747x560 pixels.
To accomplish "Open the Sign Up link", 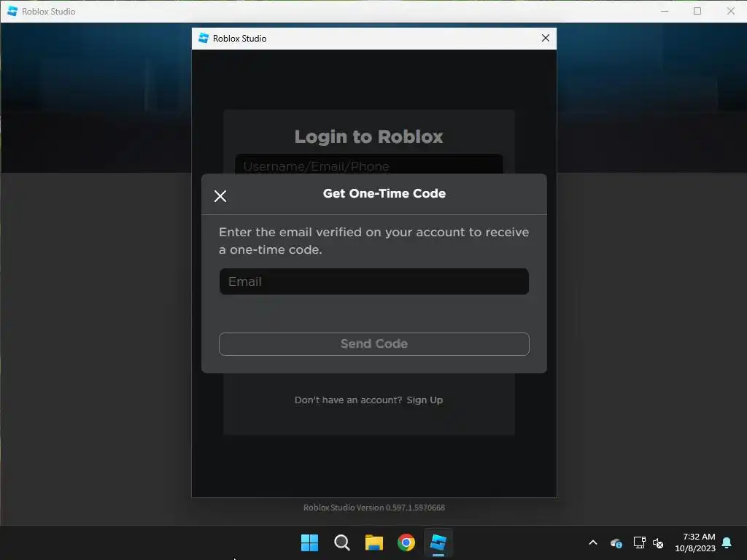I will click(x=425, y=400).
